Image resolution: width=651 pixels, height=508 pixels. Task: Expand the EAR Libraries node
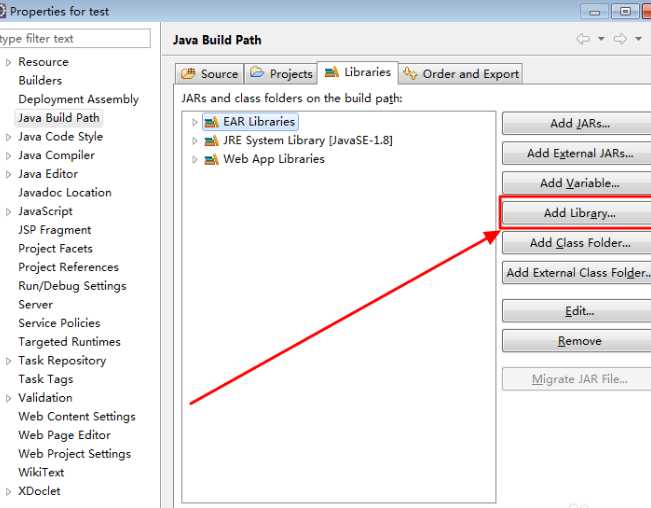click(x=194, y=122)
